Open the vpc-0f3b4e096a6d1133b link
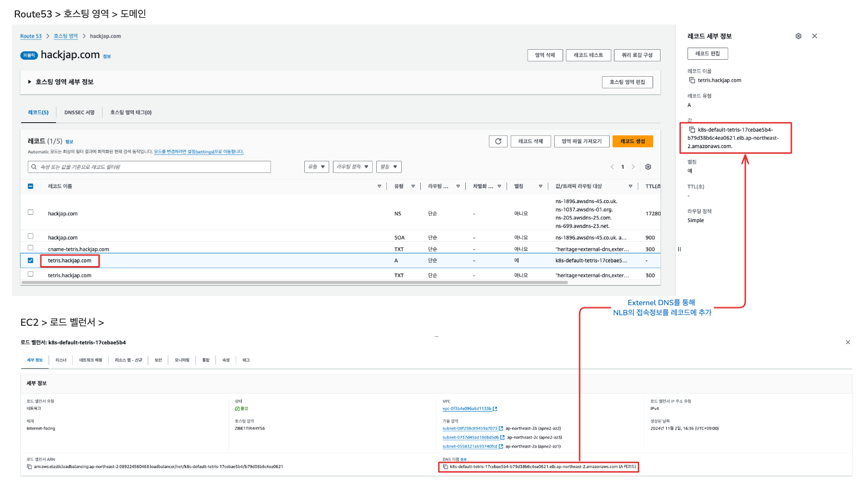The height and width of the screenshot is (484, 868). [467, 409]
